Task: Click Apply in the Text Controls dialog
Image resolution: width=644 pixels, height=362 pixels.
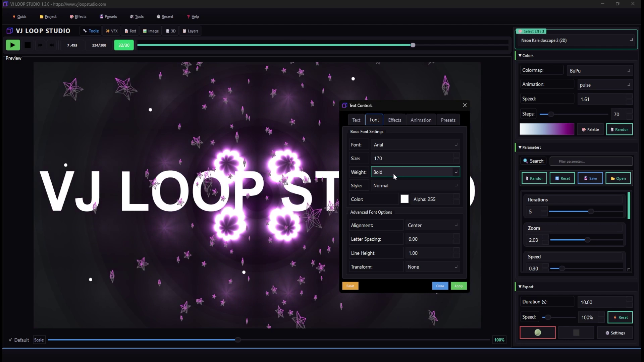Action: tap(459, 286)
